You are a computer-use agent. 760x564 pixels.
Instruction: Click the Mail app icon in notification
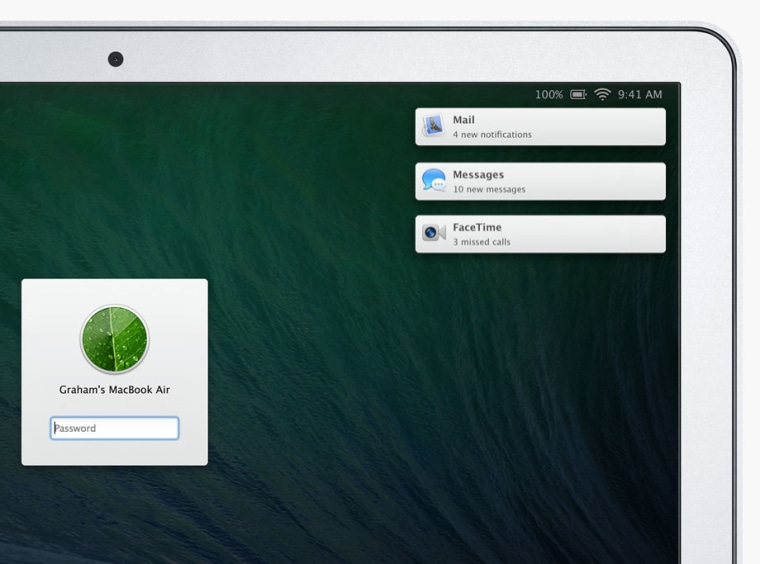[x=433, y=126]
